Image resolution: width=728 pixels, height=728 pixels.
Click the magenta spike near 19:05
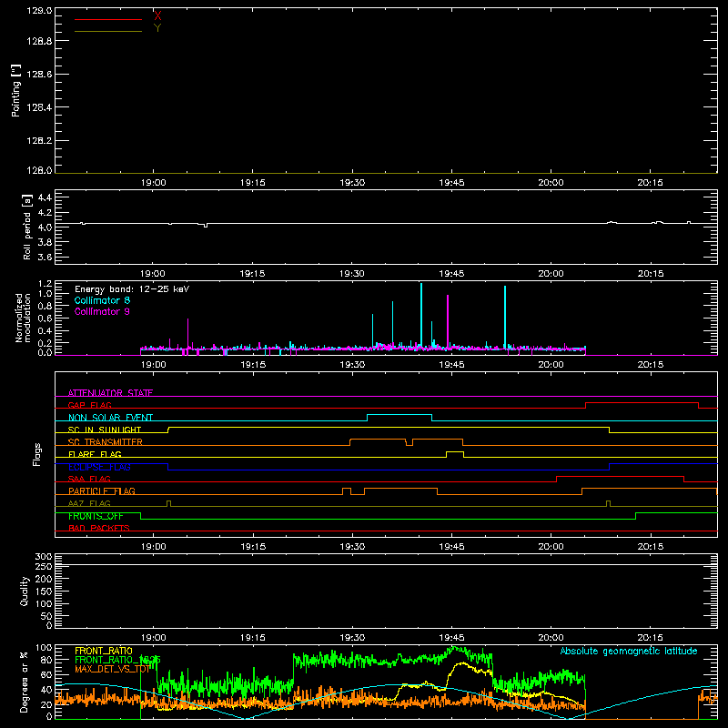tap(188, 333)
